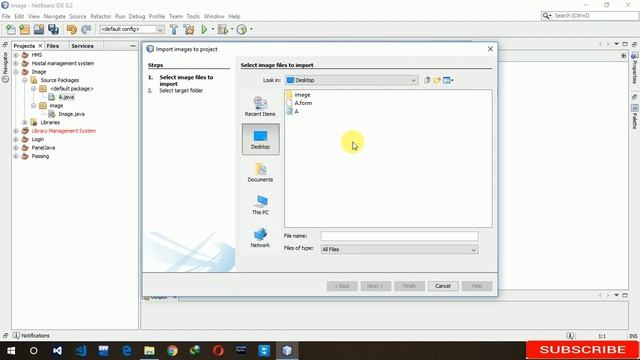Click the File name input field

[399, 236]
